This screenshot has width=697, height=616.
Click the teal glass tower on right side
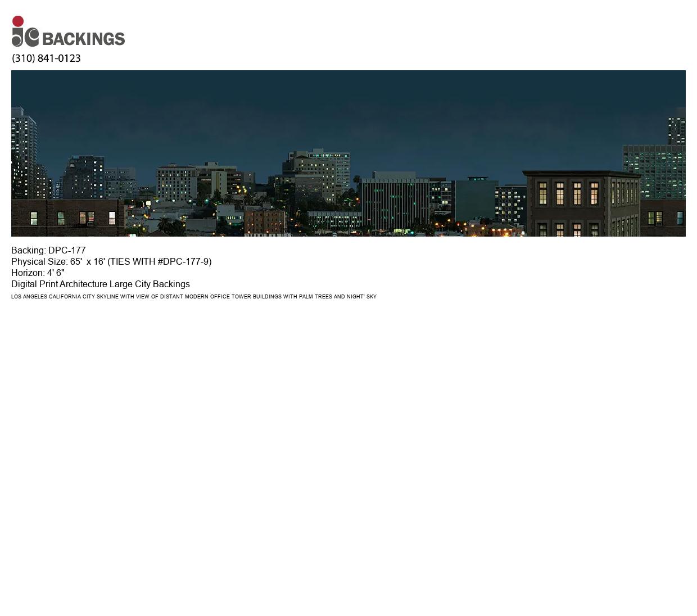pos(653,169)
